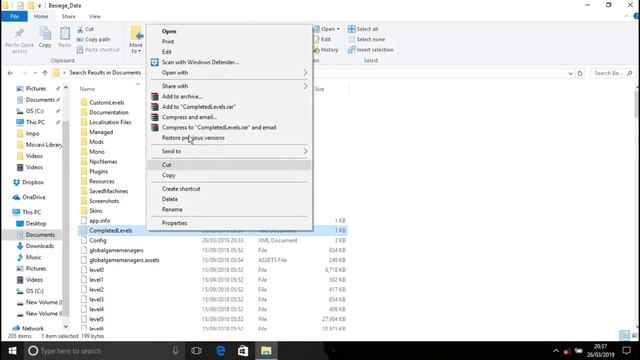Click the Copy ribbon icon
640x360 pixels.
coord(45,38)
